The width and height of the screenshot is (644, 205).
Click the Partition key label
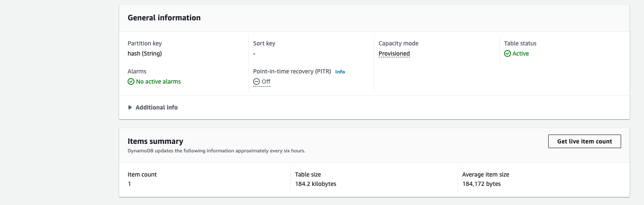click(x=145, y=43)
